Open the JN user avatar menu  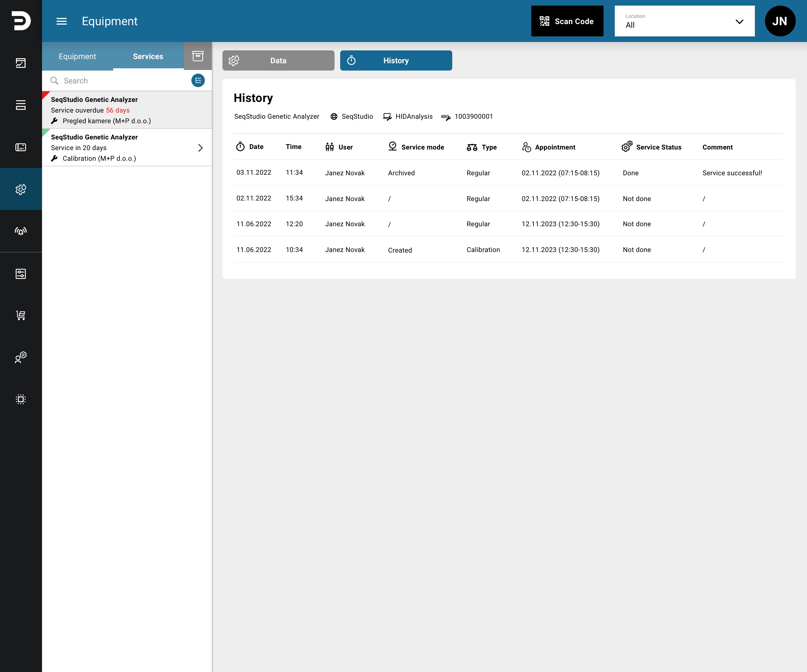tap(780, 21)
